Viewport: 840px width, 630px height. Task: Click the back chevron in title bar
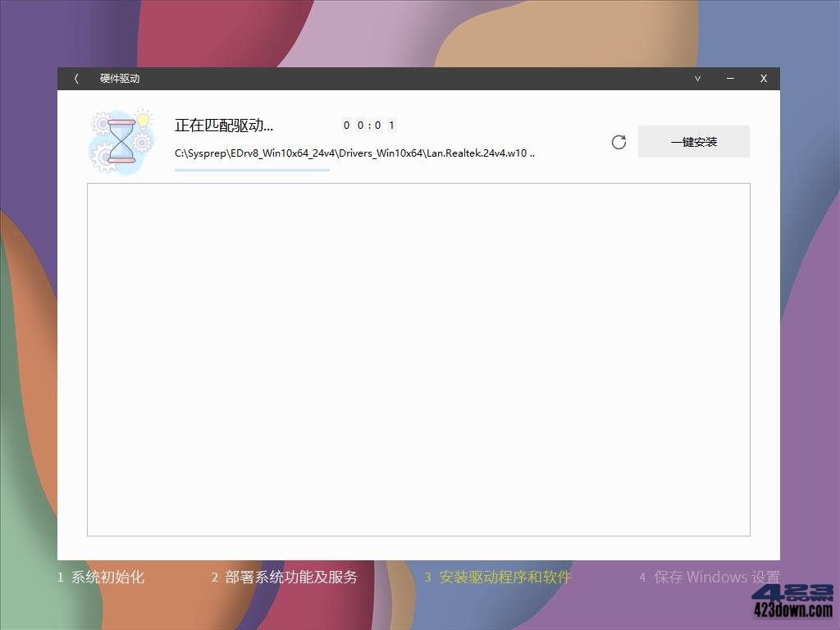point(75,78)
